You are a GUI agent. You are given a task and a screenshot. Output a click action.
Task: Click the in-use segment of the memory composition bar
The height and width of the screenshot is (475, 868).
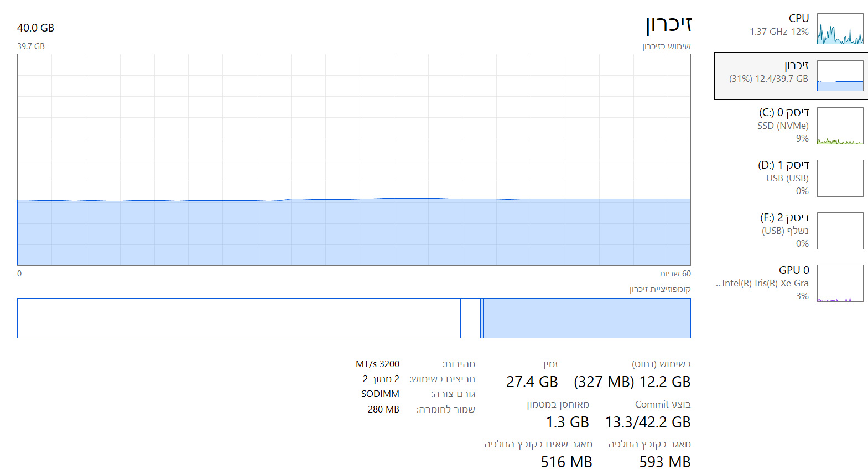click(x=586, y=318)
